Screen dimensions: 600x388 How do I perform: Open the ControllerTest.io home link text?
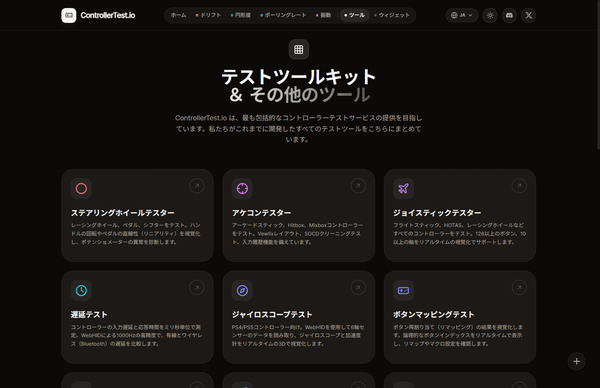[108, 15]
